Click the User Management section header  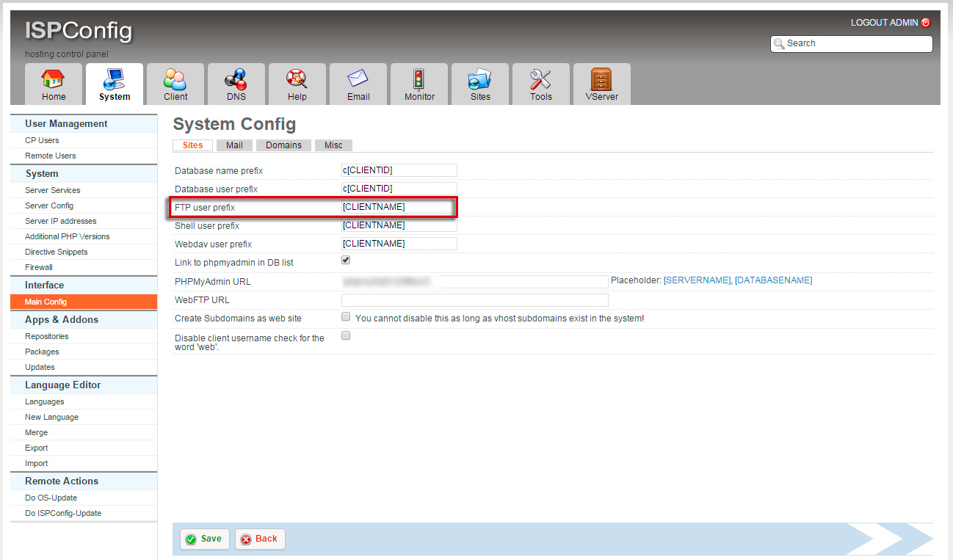click(84, 124)
